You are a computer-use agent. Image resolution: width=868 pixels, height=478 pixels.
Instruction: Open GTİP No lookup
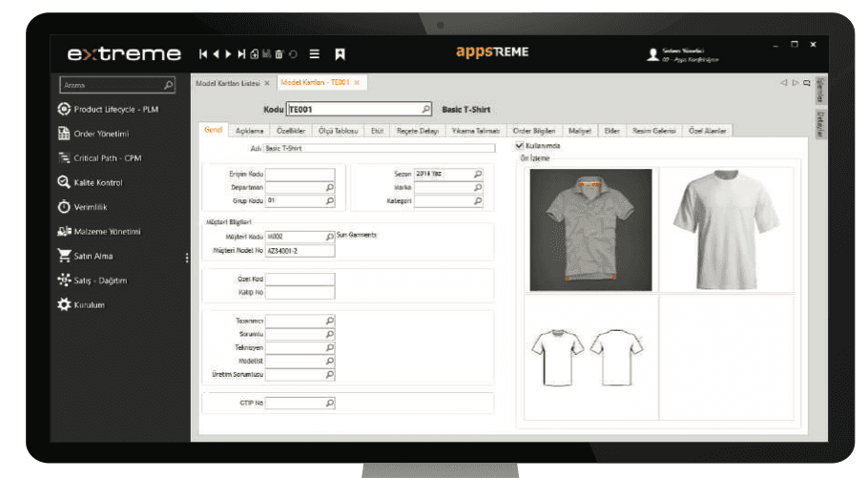pos(329,403)
